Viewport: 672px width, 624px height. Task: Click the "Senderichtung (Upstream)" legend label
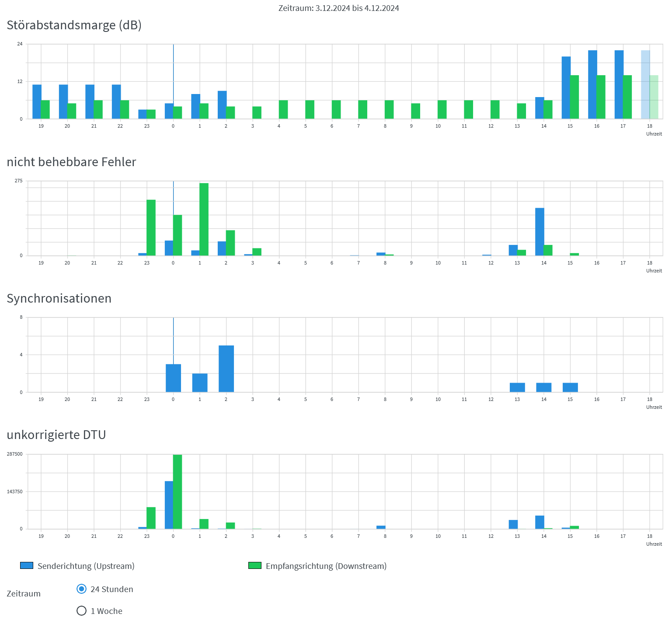click(x=86, y=566)
